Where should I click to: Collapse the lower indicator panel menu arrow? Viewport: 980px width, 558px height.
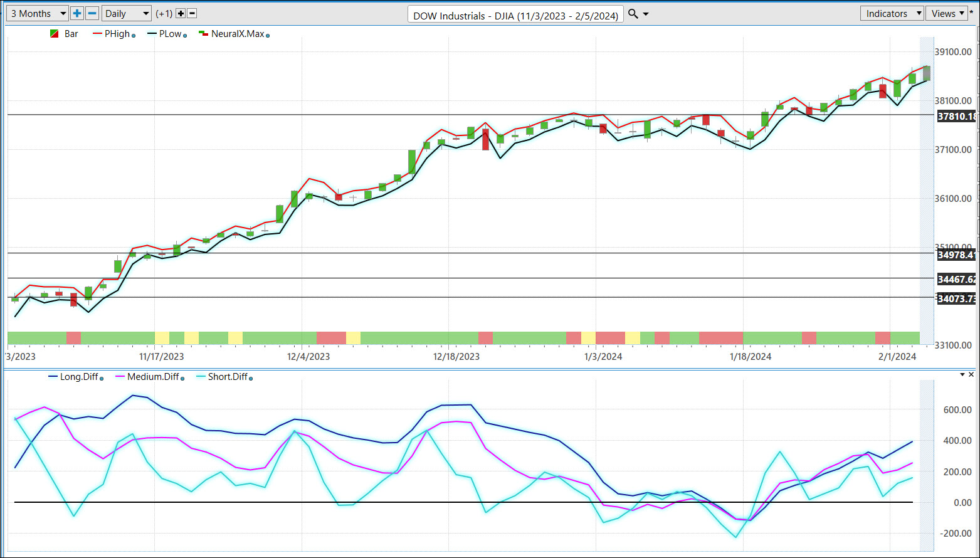point(962,375)
